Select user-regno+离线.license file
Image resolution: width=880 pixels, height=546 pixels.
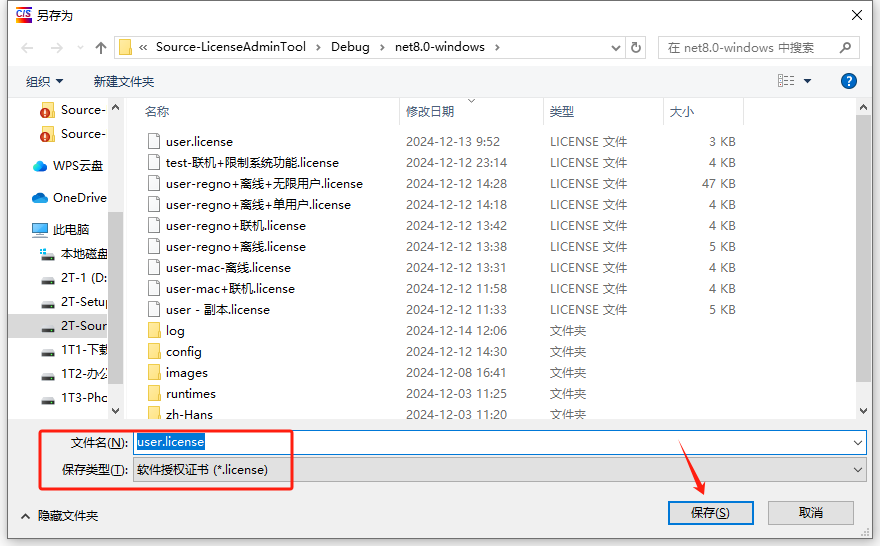[x=236, y=247]
